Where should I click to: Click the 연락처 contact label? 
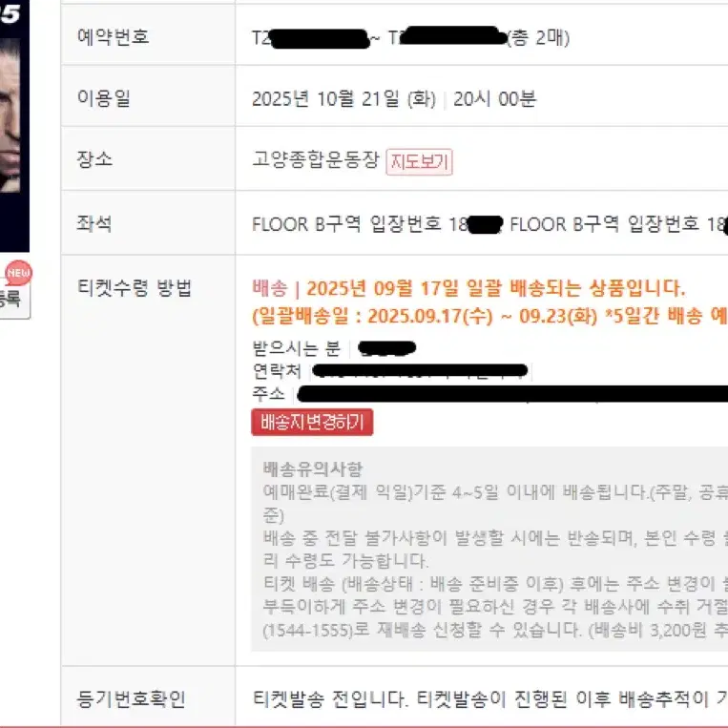pyautogui.click(x=277, y=371)
